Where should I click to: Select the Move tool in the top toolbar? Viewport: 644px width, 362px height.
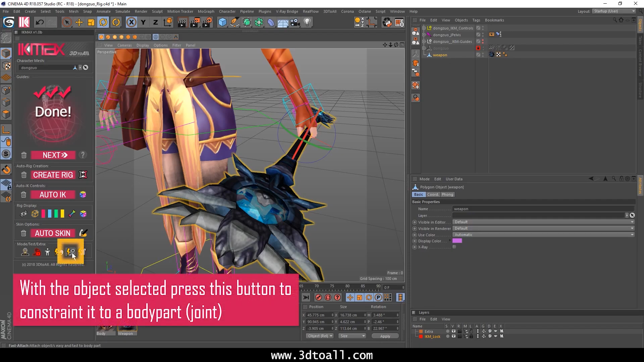coord(79,22)
